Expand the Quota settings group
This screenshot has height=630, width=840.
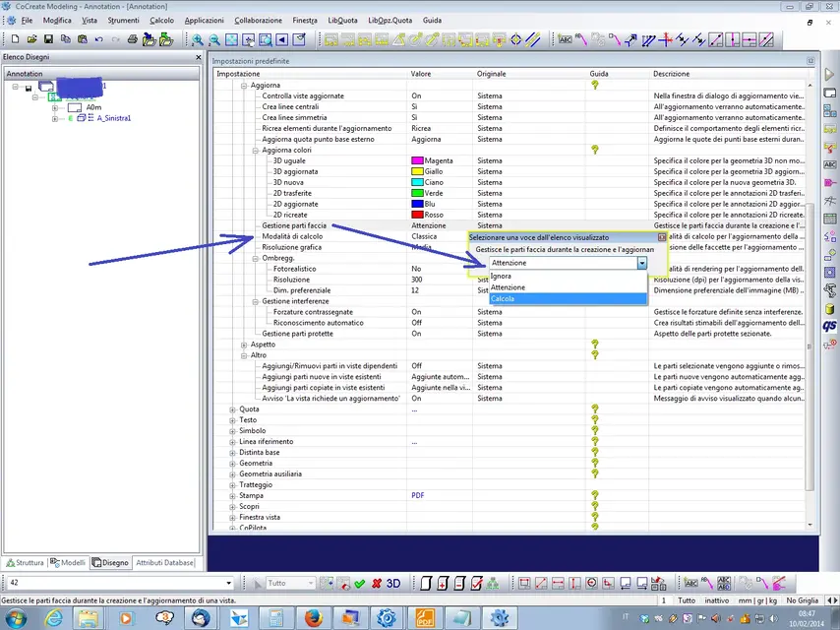tap(232, 409)
